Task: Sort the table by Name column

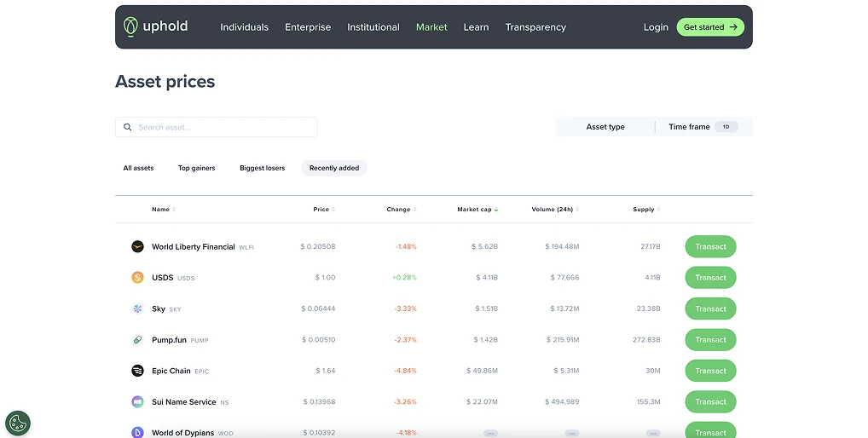Action: tap(164, 210)
